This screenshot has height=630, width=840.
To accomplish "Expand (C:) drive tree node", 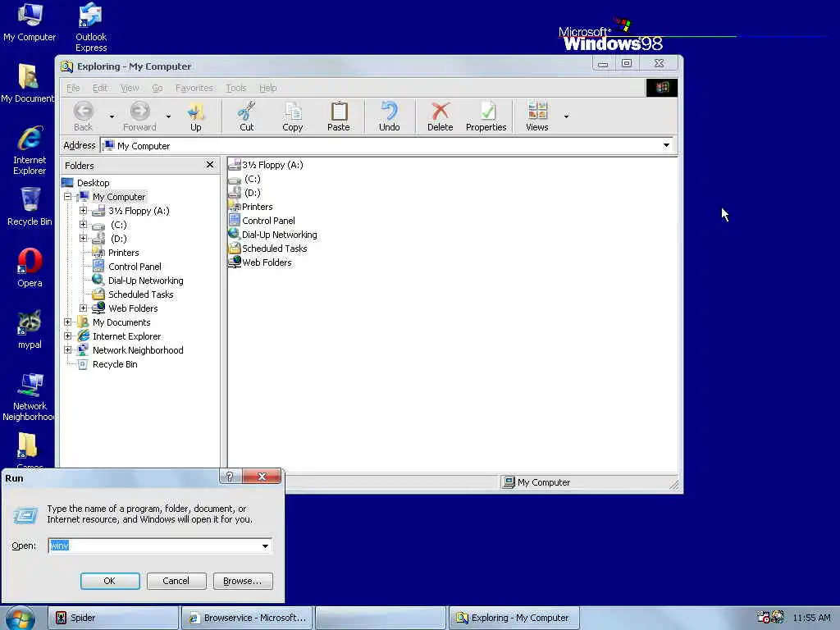I will coord(83,225).
